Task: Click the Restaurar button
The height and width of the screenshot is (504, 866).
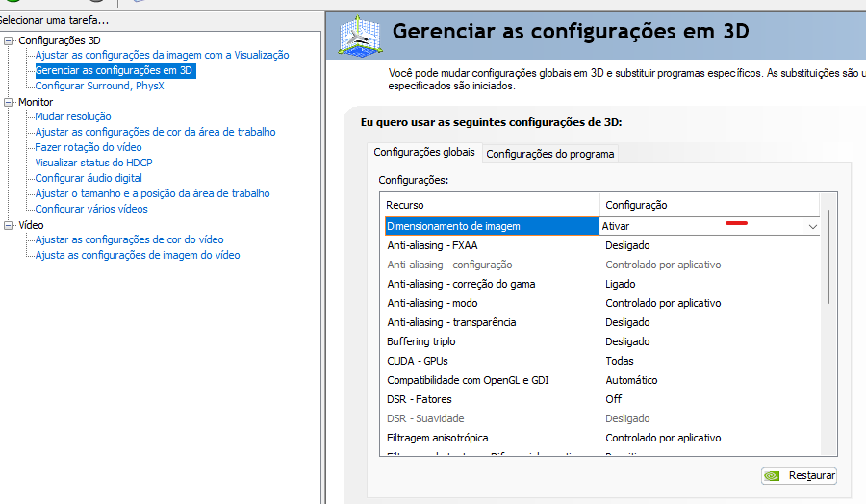Action: click(799, 475)
